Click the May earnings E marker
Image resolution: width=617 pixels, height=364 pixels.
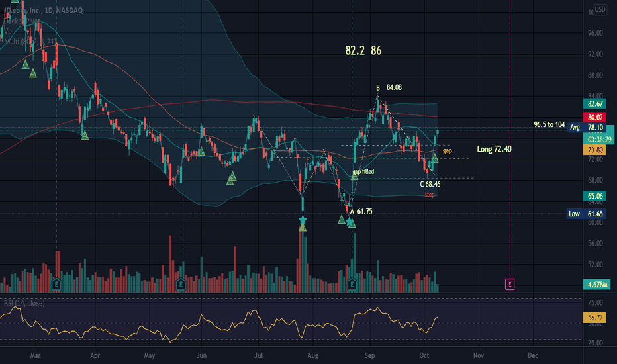[181, 284]
